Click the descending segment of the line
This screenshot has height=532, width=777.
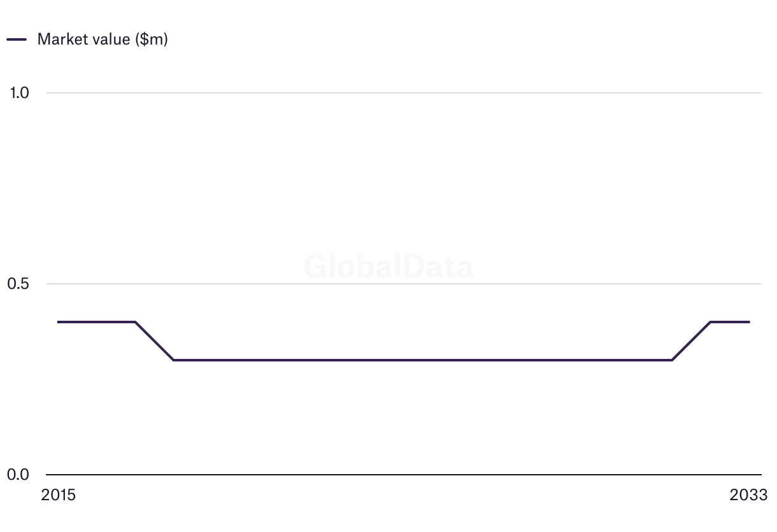pos(154,341)
